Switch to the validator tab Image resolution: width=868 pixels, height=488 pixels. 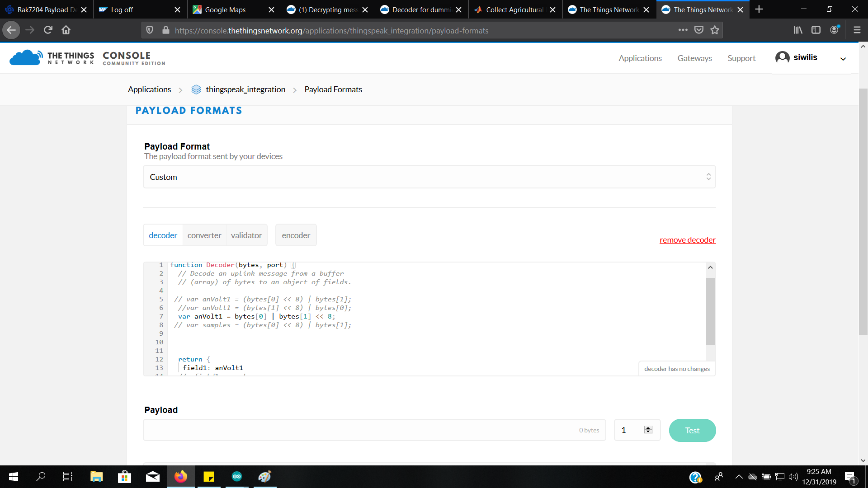coord(246,235)
